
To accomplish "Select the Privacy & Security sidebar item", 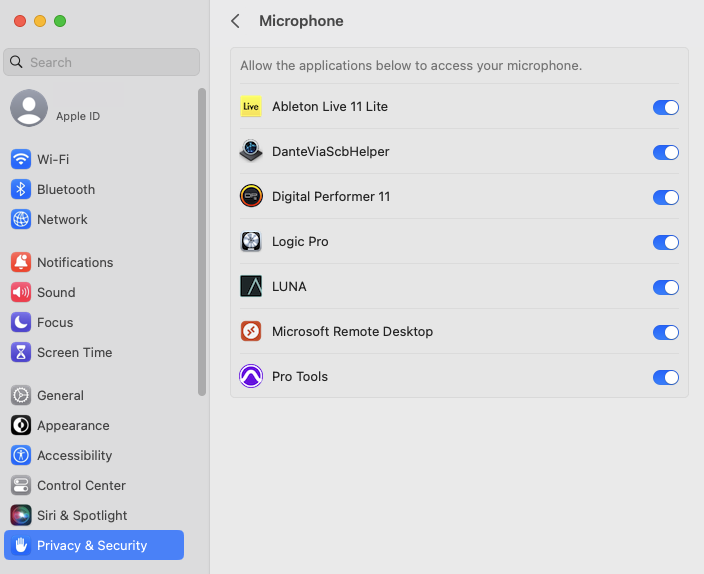I will [x=94, y=545].
